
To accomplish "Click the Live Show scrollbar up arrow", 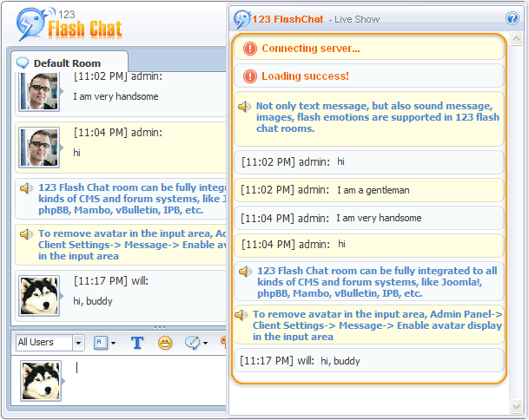I will tap(515, 40).
